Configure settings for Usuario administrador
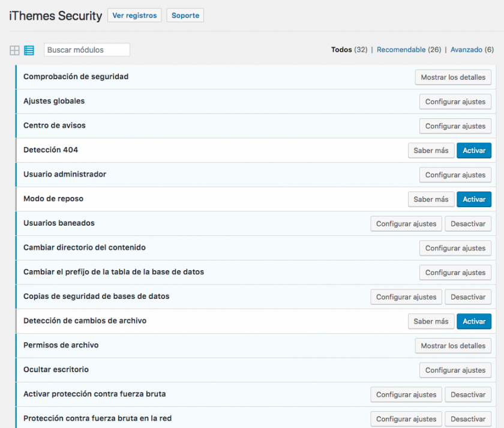 click(x=455, y=175)
